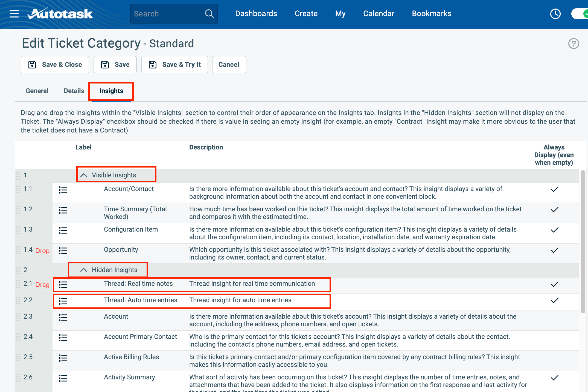Toggle Always Display for Configuration Item
This screenshot has height=392, width=588.
[554, 230]
